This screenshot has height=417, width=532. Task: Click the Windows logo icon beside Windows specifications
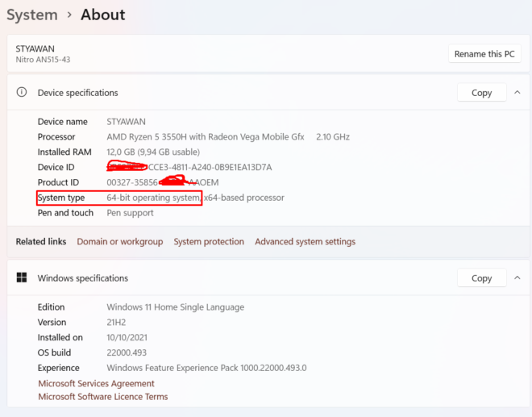point(22,277)
